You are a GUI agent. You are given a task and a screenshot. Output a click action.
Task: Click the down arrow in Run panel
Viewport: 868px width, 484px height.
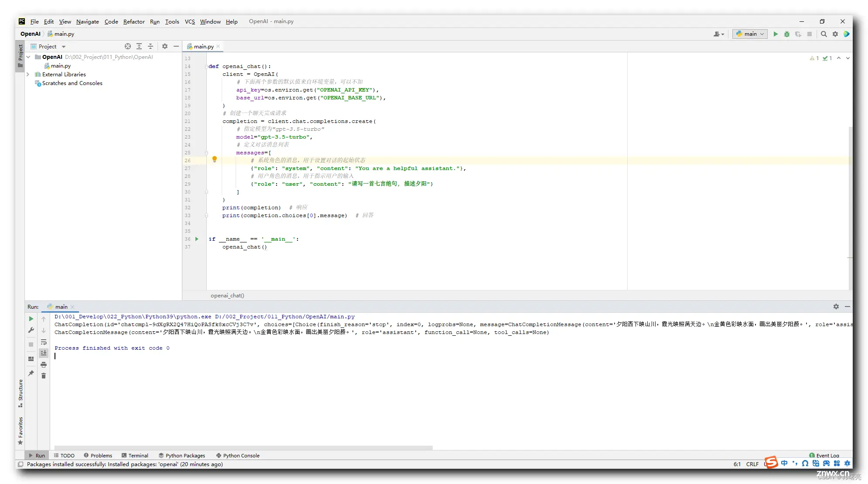(44, 330)
